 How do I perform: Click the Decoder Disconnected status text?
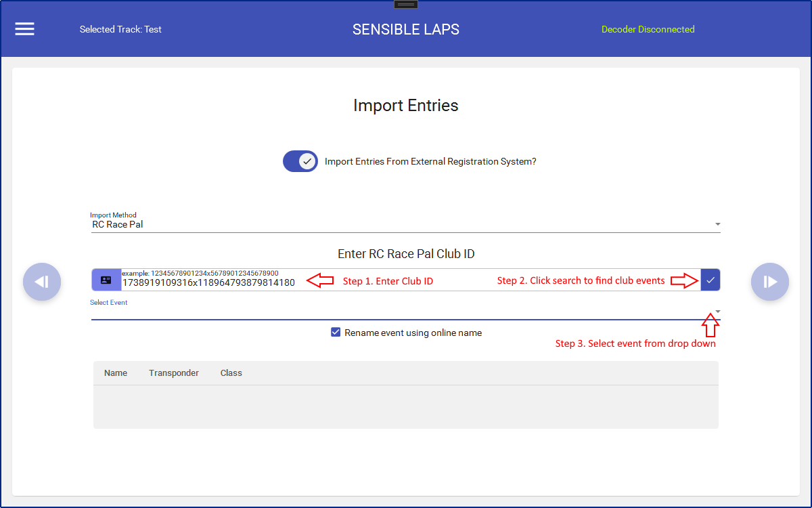[x=648, y=29]
